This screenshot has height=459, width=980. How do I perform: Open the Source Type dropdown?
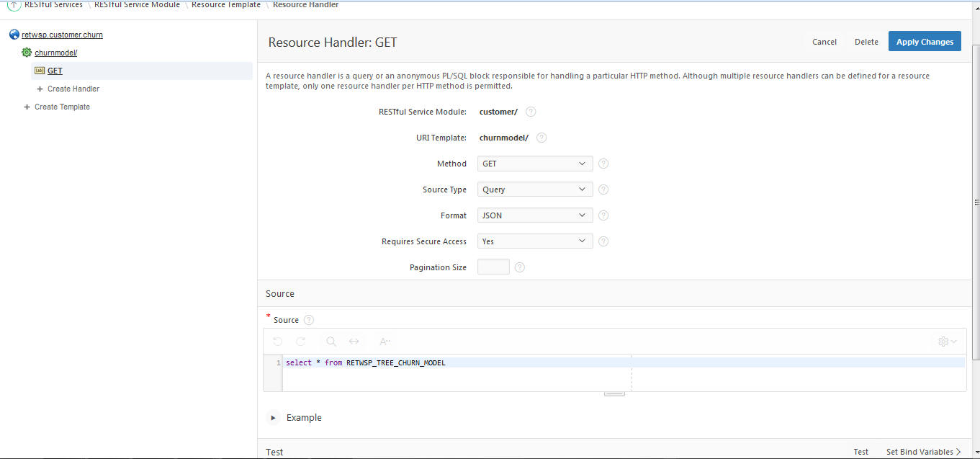(535, 190)
